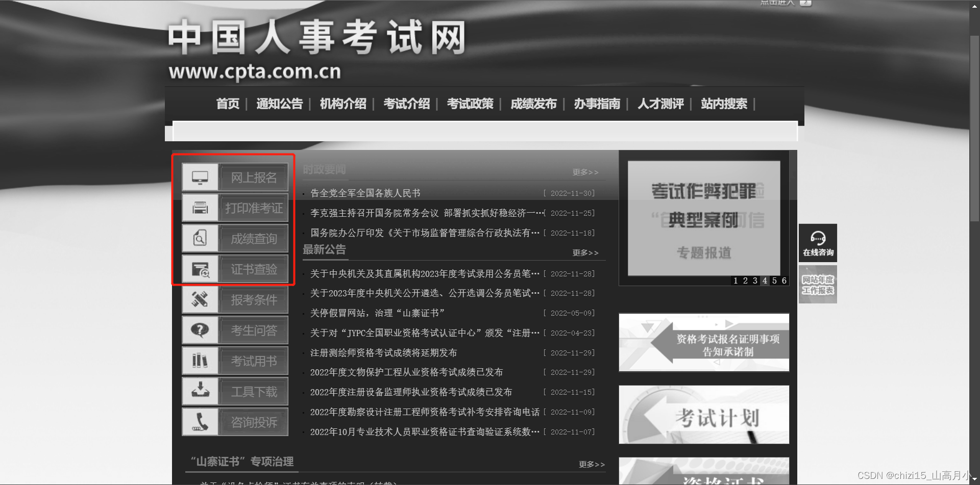The width and height of the screenshot is (980, 485).
Task: Select slide 4 in banner carousel
Action: tap(765, 280)
